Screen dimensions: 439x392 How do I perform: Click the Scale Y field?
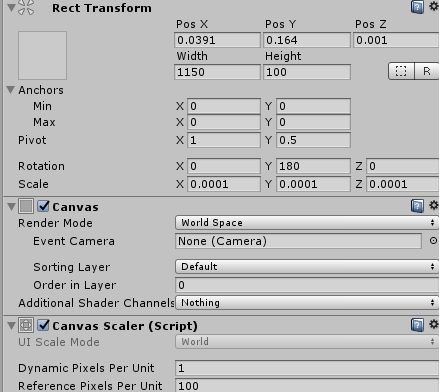tap(313, 184)
